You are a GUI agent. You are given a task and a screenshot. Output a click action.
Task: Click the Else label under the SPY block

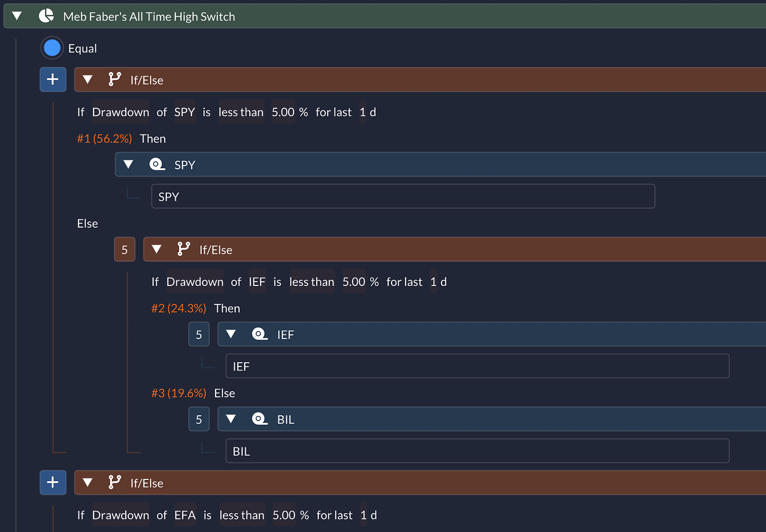point(87,223)
